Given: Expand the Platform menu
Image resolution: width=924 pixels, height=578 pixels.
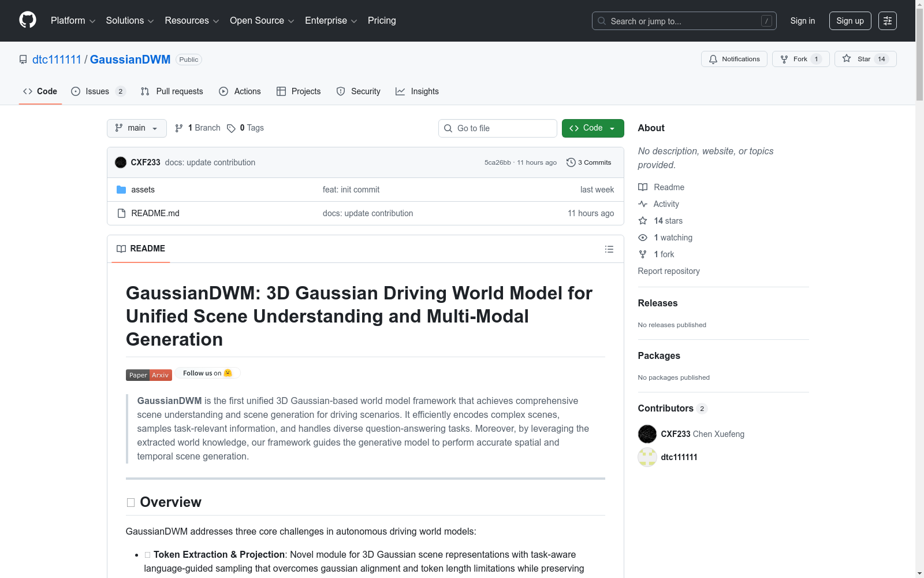Looking at the screenshot, I should pyautogui.click(x=73, y=21).
